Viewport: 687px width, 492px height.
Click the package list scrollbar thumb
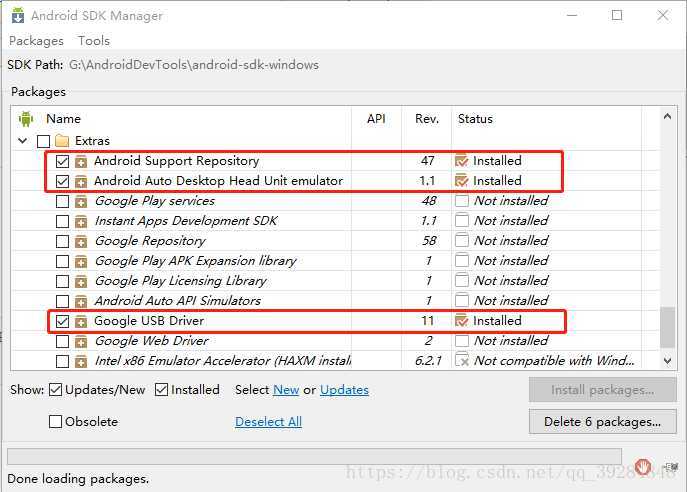[667, 328]
